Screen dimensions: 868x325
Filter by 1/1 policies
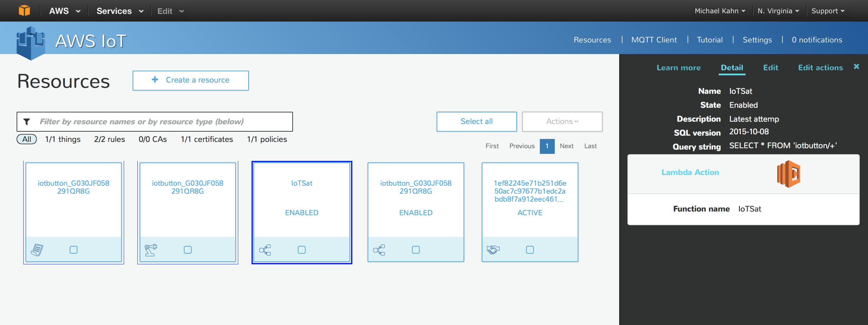pos(267,139)
